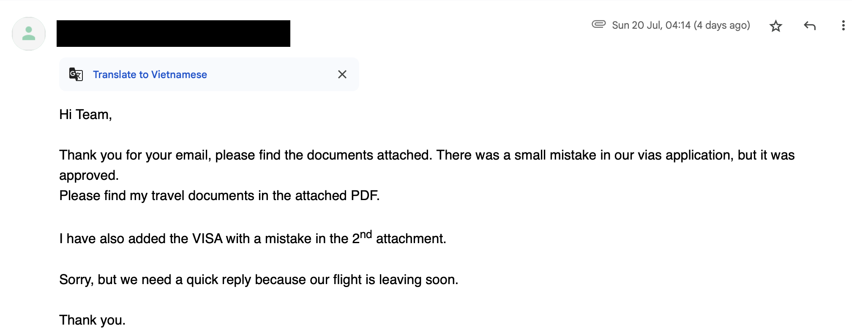
Task: Click the Google Translate icon
Action: [x=76, y=74]
